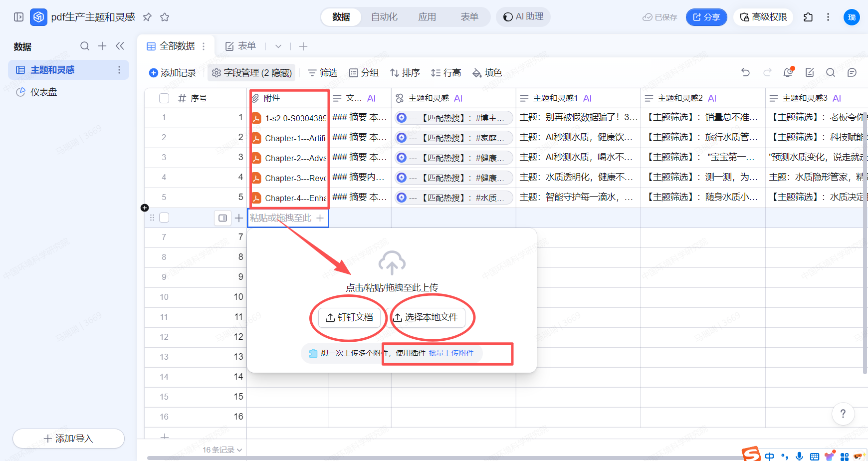Switch to the 自动化 tab
Screen dimensions: 868x461
pyautogui.click(x=384, y=17)
